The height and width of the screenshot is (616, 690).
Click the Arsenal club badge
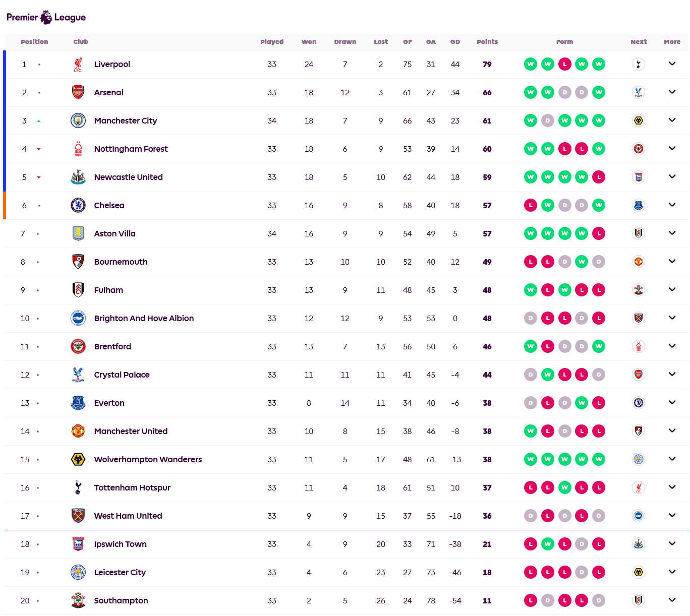point(78,92)
